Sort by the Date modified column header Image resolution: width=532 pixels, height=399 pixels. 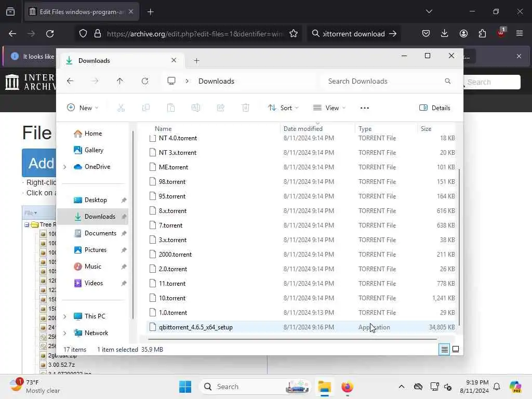point(303,129)
